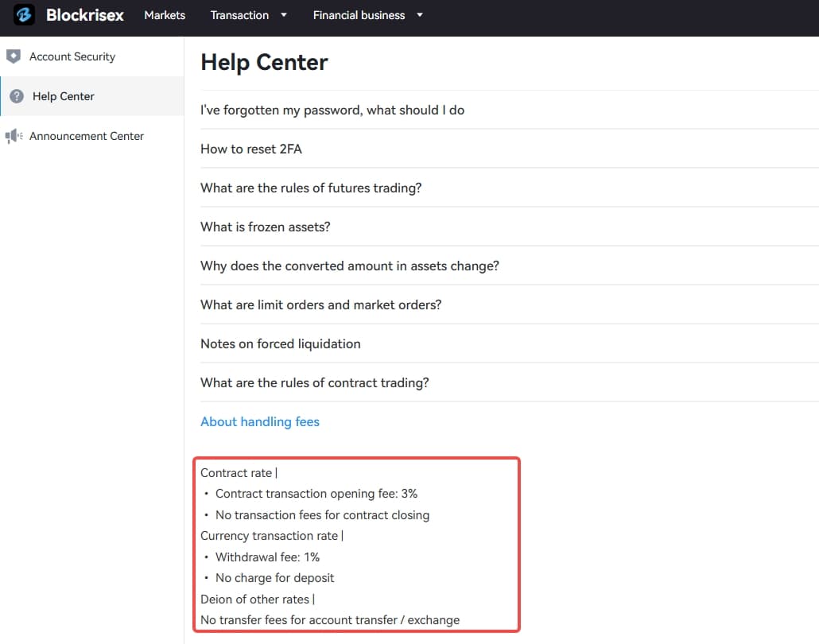Expand the Transaction dropdown arrow

click(284, 15)
